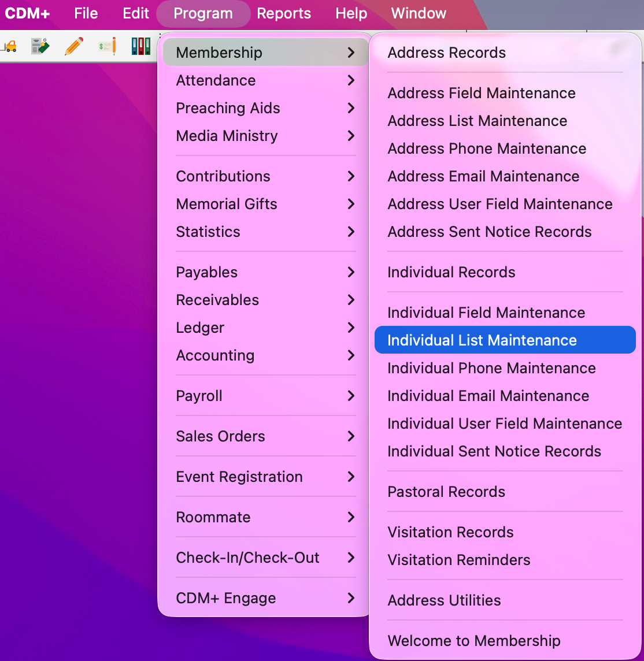Viewport: 644px width, 661px height.
Task: Select Individual Sent Notice Records
Action: pyautogui.click(x=505, y=451)
